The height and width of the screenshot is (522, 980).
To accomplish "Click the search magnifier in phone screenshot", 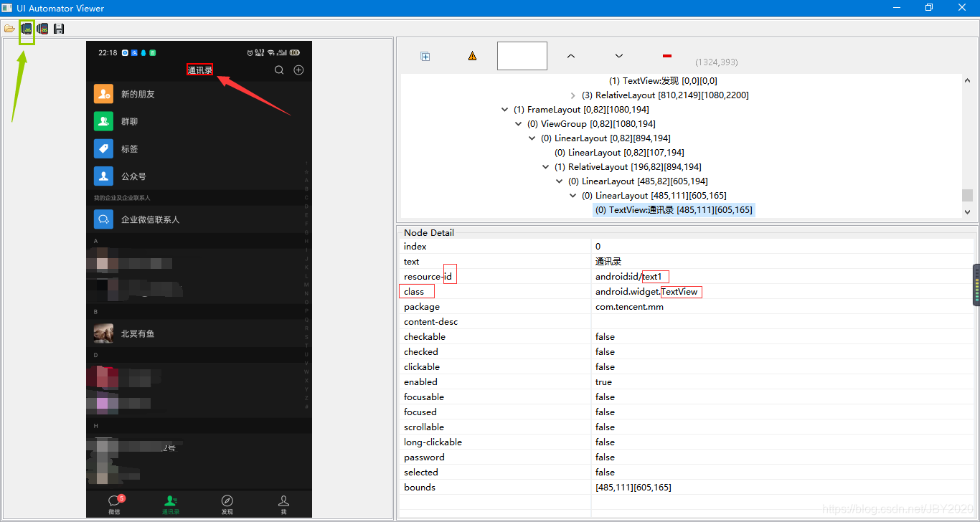I will pyautogui.click(x=279, y=70).
